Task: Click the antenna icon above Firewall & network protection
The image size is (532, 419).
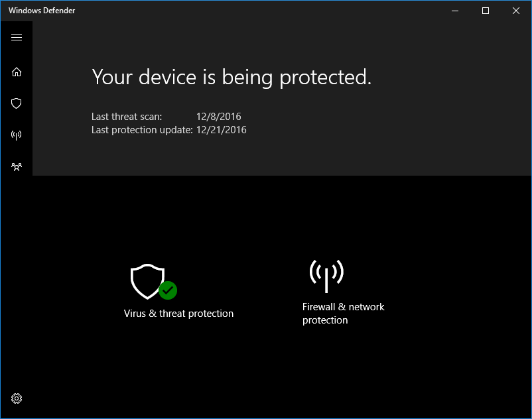Action: (326, 272)
